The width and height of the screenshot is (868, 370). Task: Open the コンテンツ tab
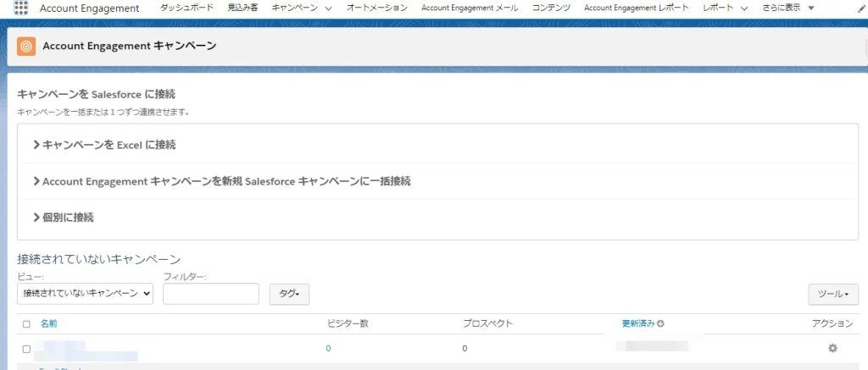551,8
